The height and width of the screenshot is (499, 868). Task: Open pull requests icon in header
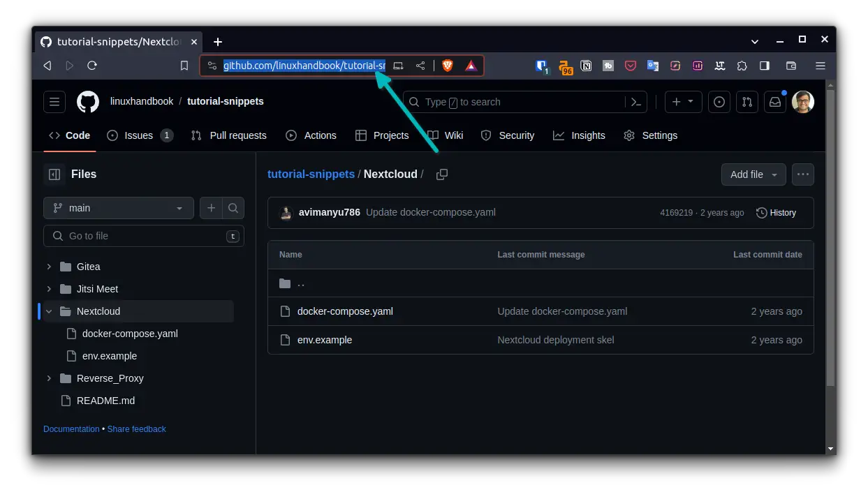(747, 102)
